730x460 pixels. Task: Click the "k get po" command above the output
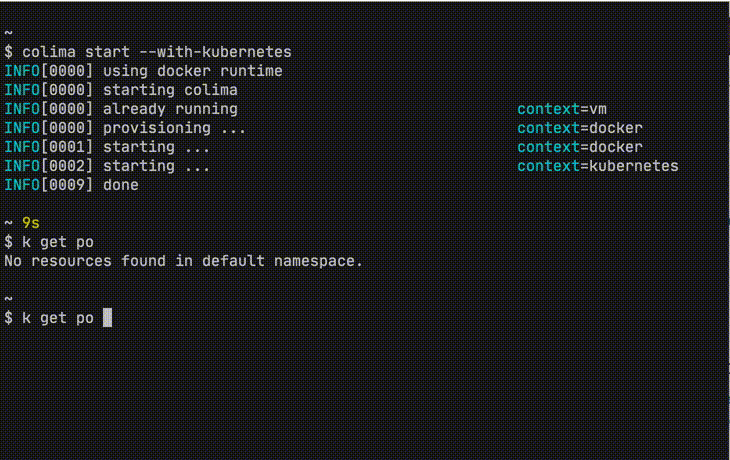coord(58,242)
